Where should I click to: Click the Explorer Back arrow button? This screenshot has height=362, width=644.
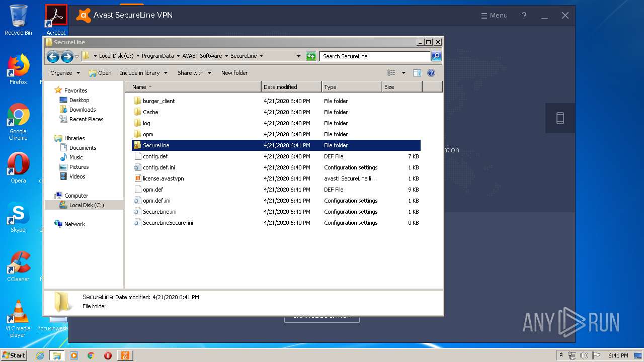tap(53, 56)
